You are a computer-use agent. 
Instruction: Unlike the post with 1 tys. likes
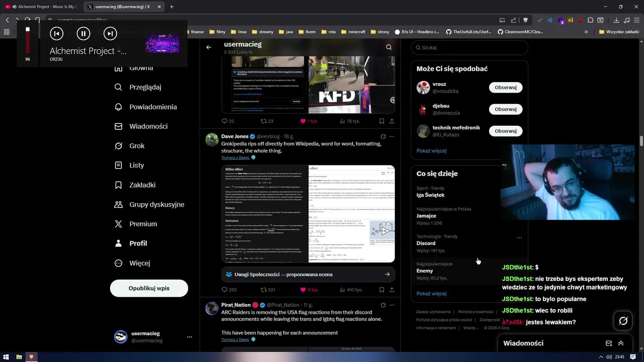(308, 121)
